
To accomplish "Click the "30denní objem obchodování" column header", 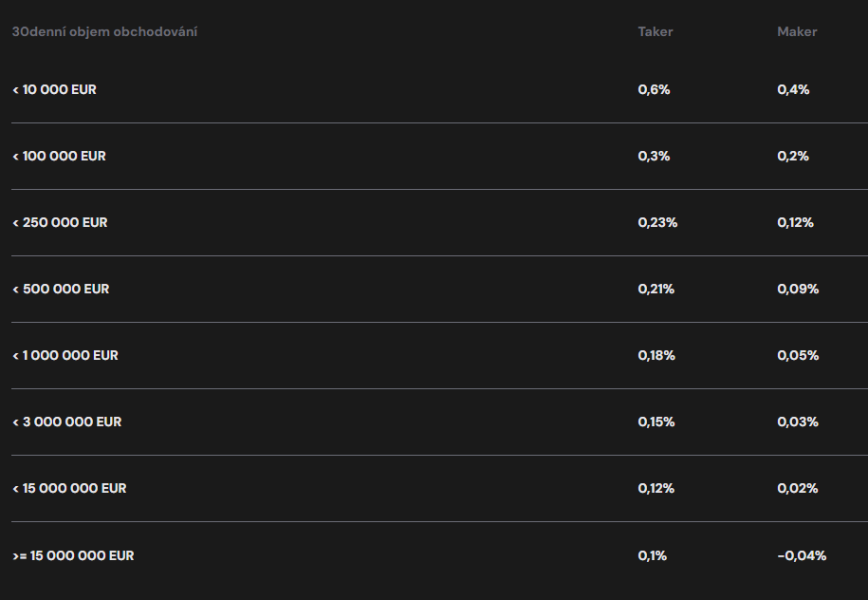I will click(x=104, y=31).
